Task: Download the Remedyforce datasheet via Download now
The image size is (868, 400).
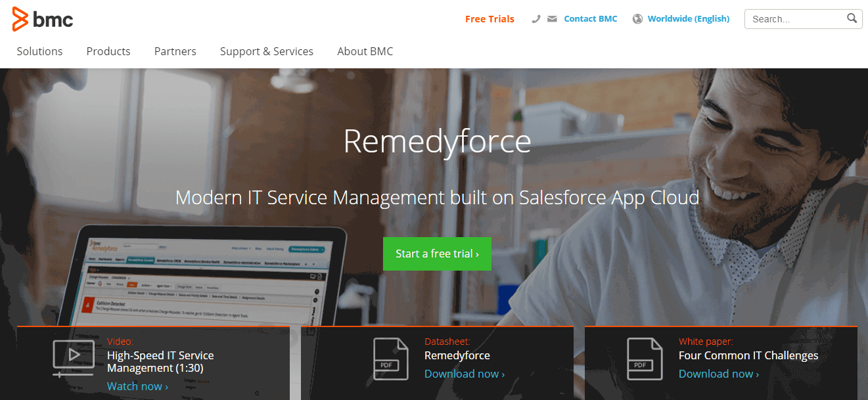Action: coord(465,374)
